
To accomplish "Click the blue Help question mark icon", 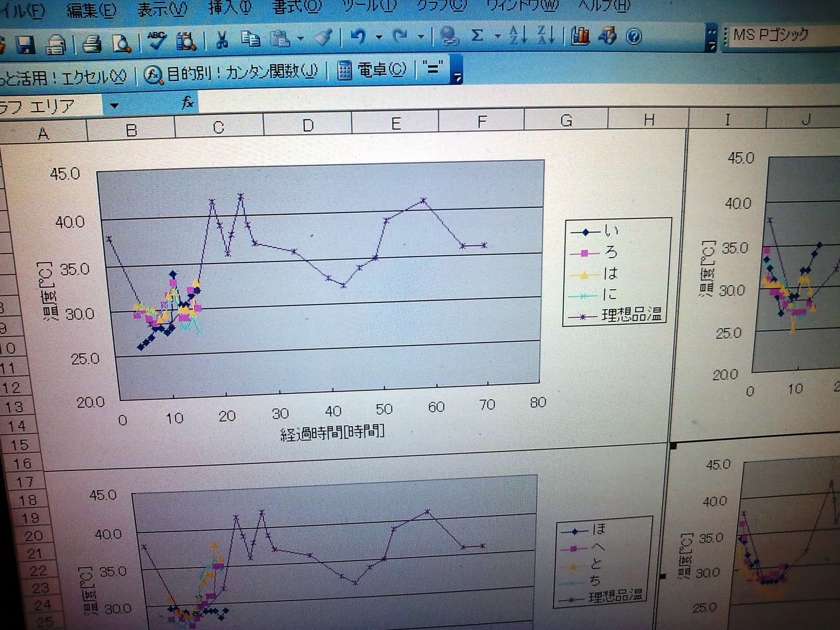I will click(x=634, y=36).
